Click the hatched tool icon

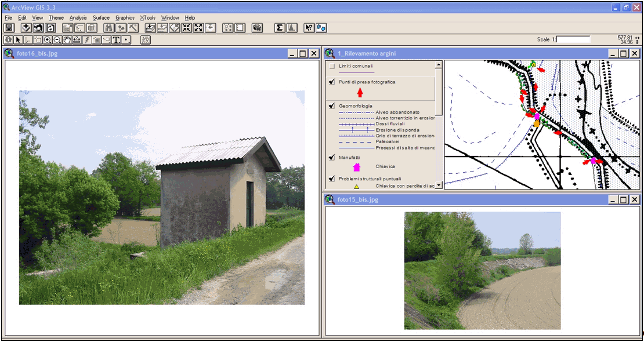coord(146,40)
